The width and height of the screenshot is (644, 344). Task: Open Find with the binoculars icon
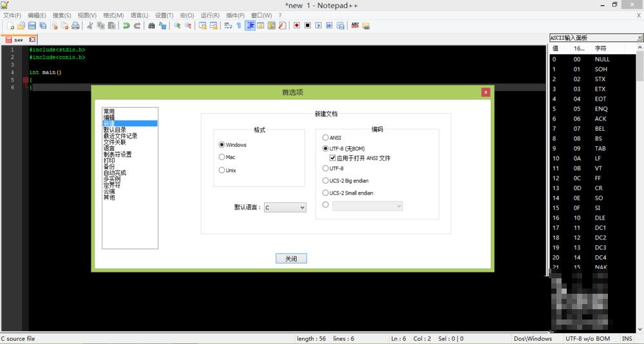pos(151,26)
